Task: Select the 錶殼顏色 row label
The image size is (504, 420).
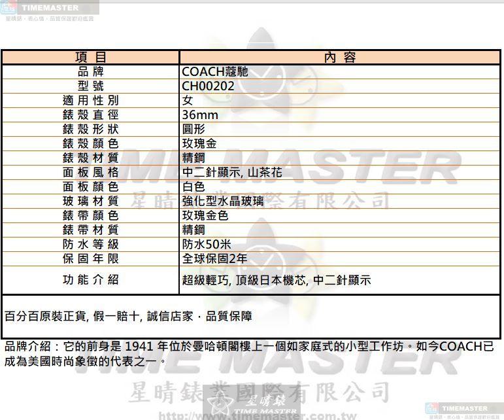Action: click(x=90, y=144)
